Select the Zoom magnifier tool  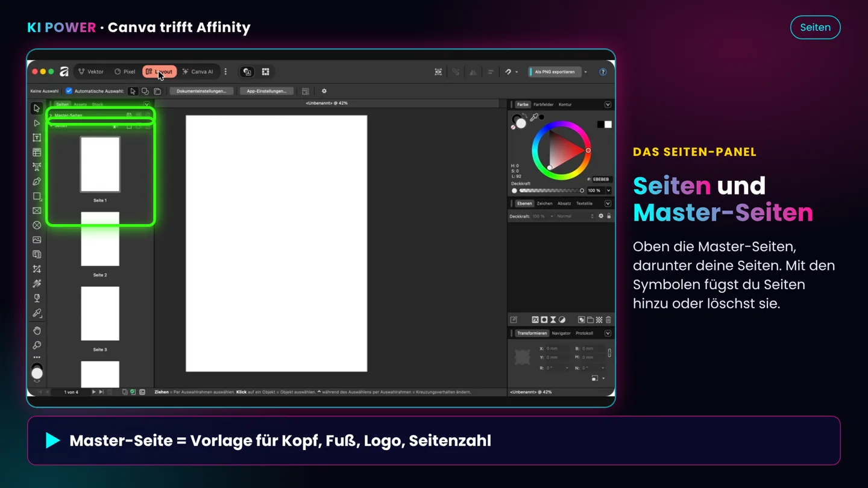[x=37, y=345]
